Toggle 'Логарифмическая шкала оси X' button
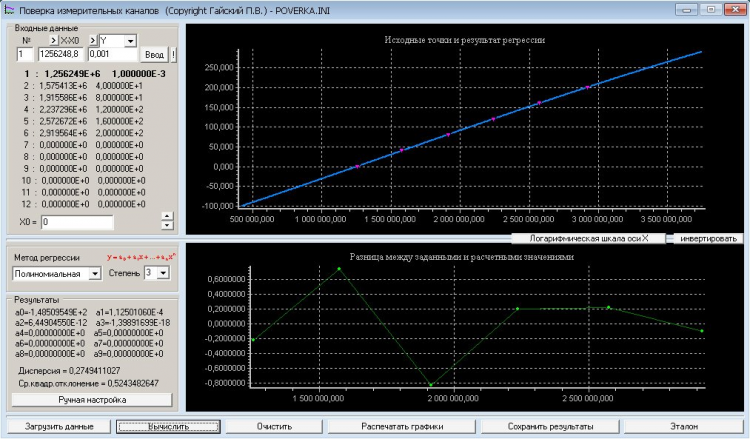This screenshot has width=750, height=439. click(x=588, y=238)
